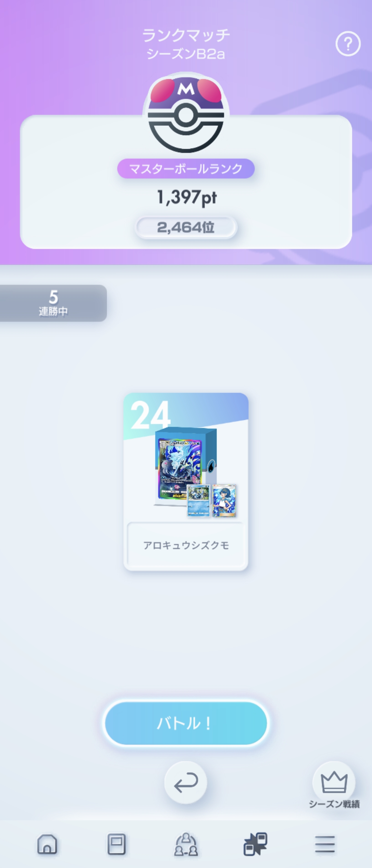This screenshot has width=372, height=868.
Task: Tap the Master Ball rank emblem
Action: tap(186, 113)
